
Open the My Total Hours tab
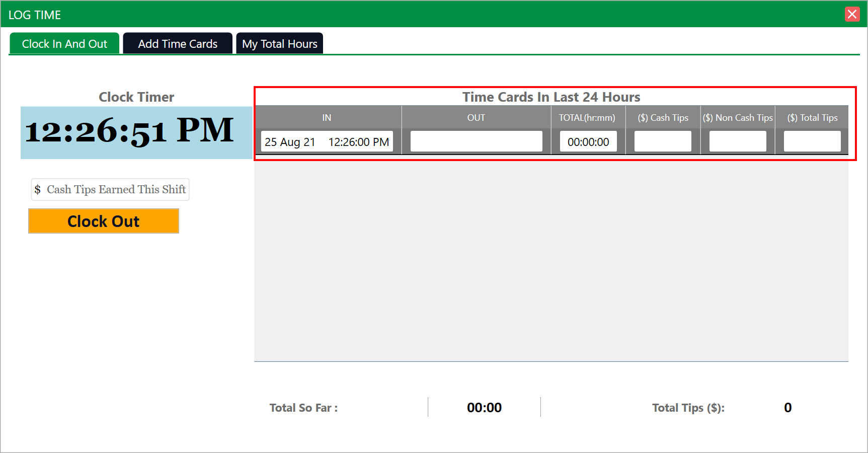(x=280, y=44)
